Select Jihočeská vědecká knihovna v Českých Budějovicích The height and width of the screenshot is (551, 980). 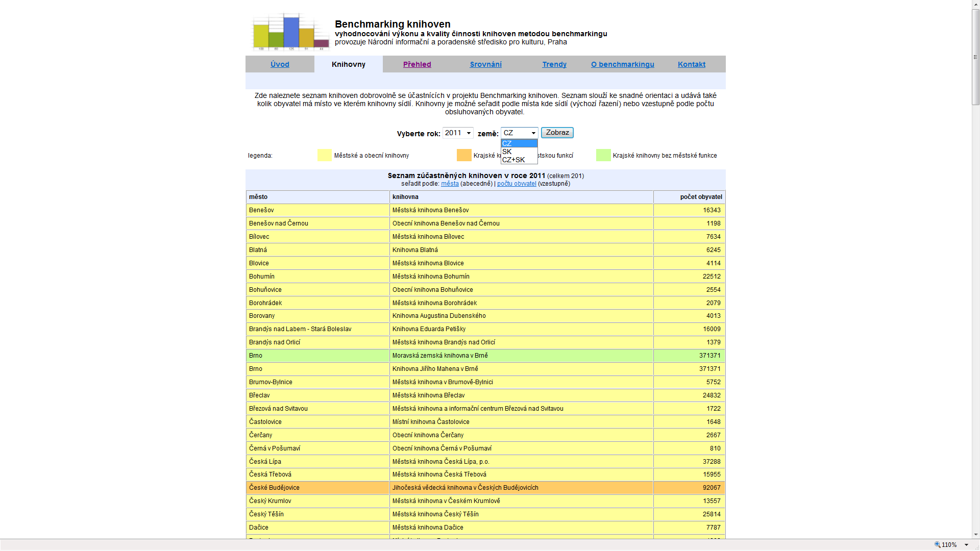(x=521, y=488)
